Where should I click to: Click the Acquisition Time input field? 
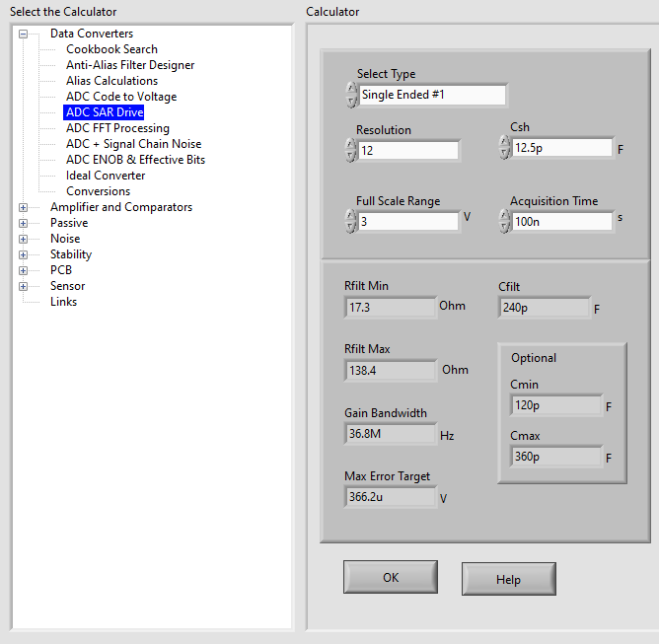point(561,222)
